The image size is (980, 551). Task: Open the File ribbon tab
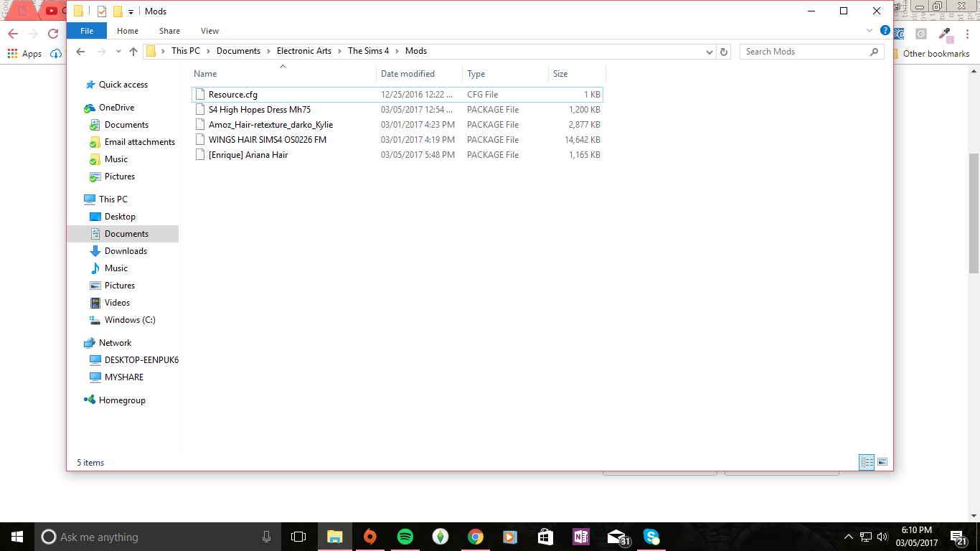tap(87, 31)
